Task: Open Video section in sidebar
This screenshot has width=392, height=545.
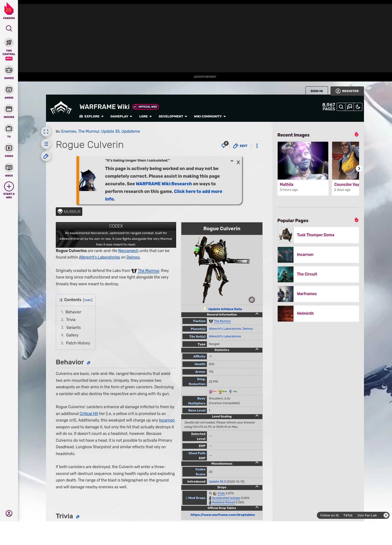Action: pyautogui.click(x=9, y=150)
